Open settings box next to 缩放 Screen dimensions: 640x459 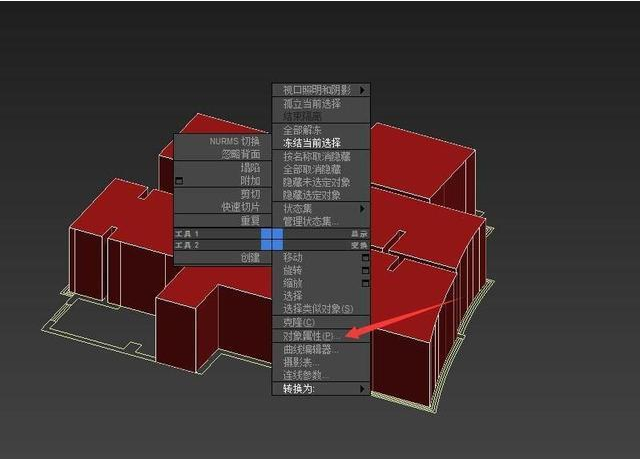(x=365, y=283)
